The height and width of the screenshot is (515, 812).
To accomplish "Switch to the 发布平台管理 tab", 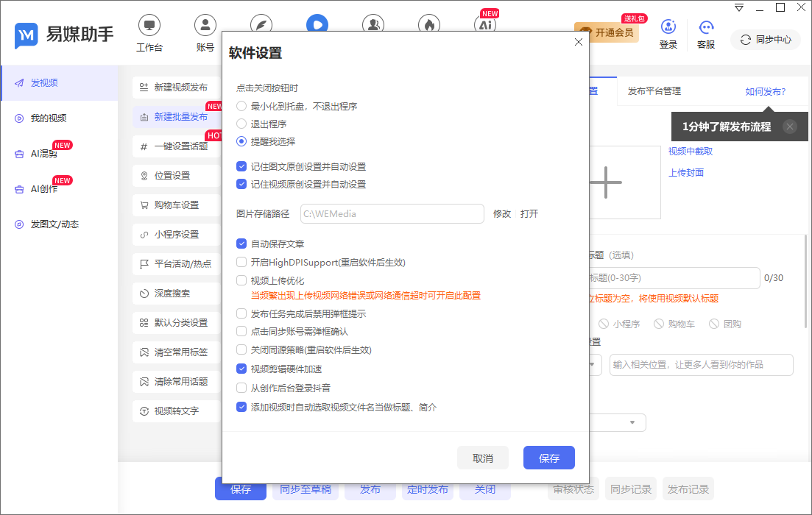I will pyautogui.click(x=653, y=90).
